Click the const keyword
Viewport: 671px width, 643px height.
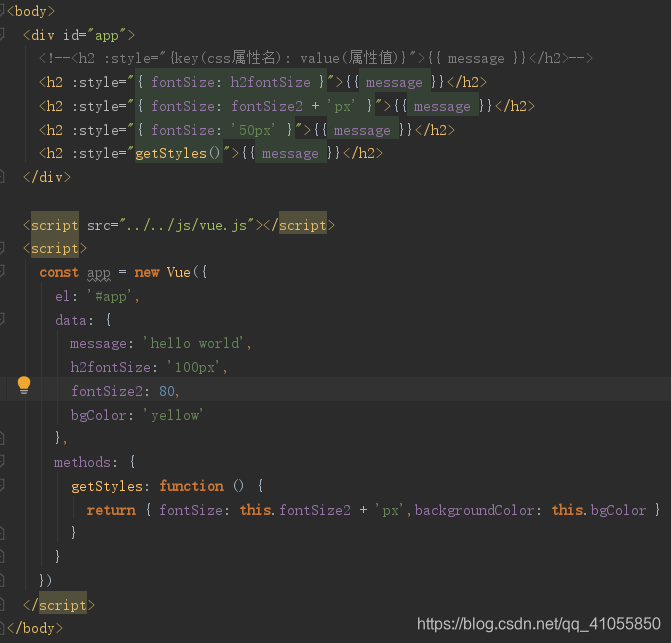(x=59, y=273)
